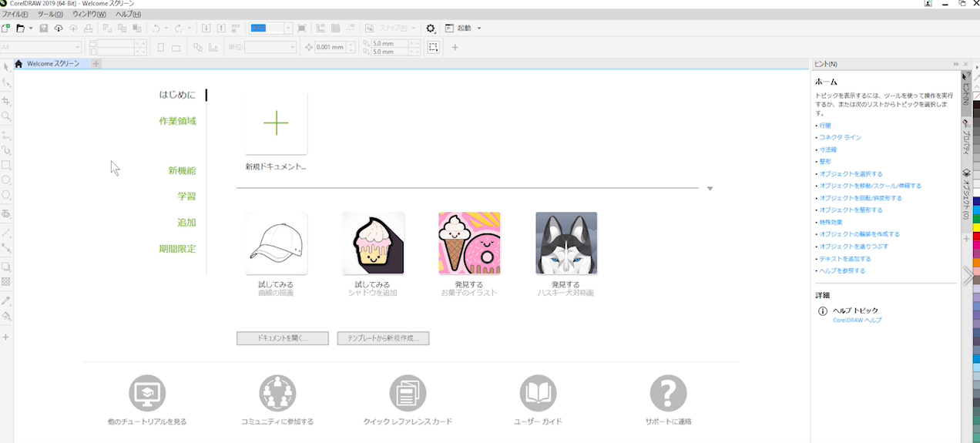Viewport: 980px width, 443px height.
Task: Click the コミュニティに参加する people icon
Action: pos(277,394)
